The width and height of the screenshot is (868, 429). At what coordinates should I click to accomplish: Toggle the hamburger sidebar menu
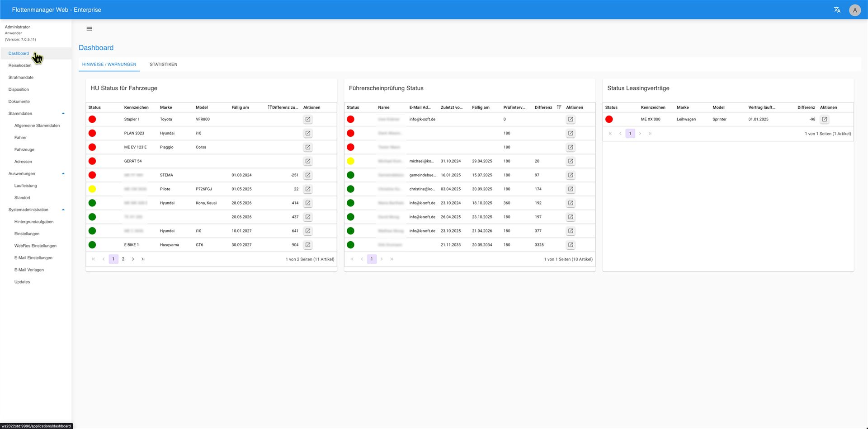click(89, 29)
